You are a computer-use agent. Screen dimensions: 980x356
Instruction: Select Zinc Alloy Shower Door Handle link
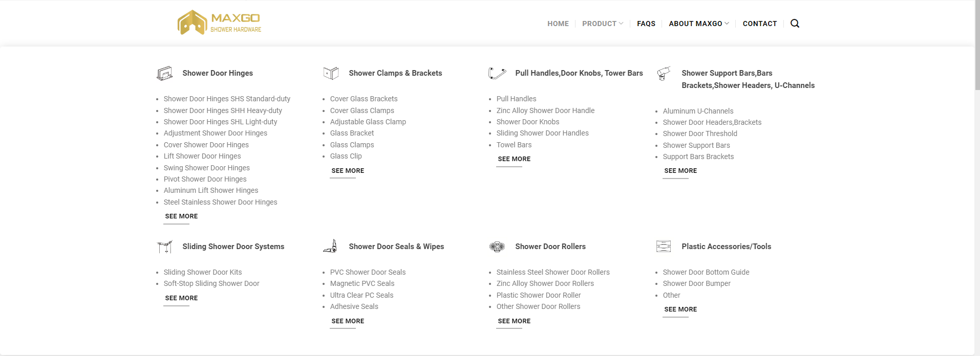tap(545, 110)
